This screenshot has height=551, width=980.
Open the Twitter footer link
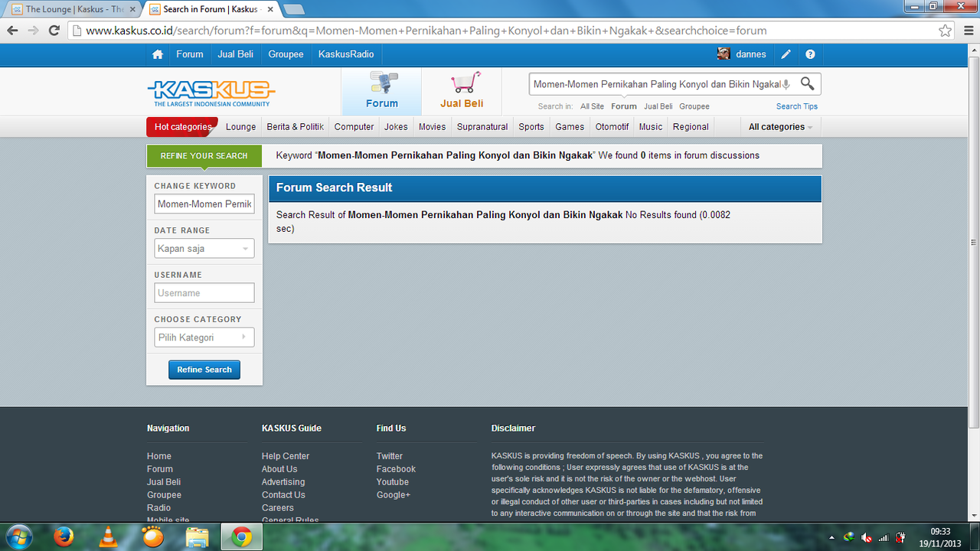(390, 456)
